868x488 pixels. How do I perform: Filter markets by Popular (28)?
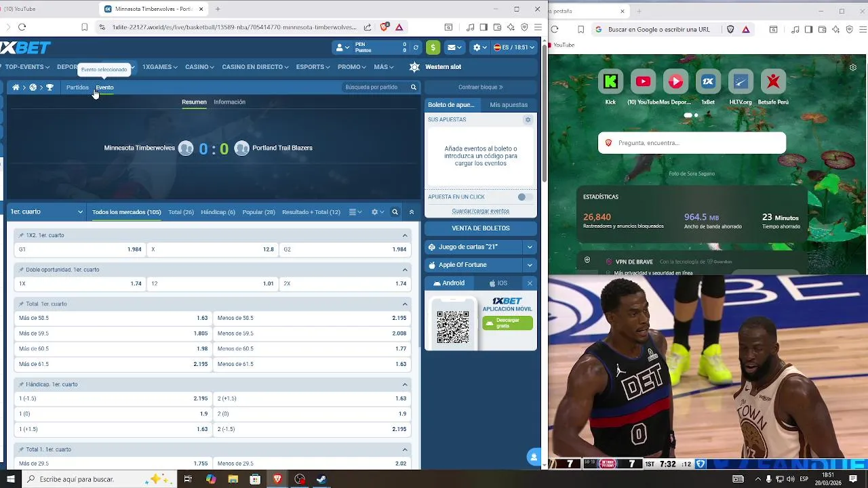coord(258,212)
